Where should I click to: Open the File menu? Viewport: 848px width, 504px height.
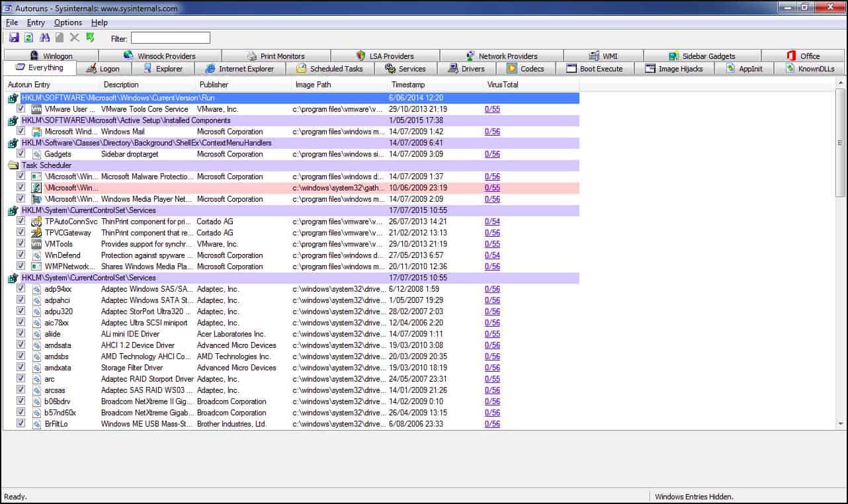tap(12, 22)
